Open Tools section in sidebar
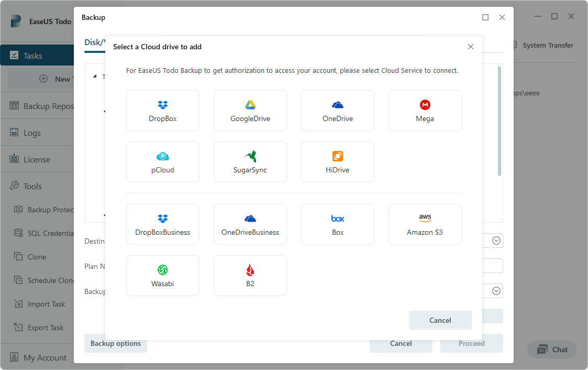This screenshot has width=588, height=370. pyautogui.click(x=37, y=186)
